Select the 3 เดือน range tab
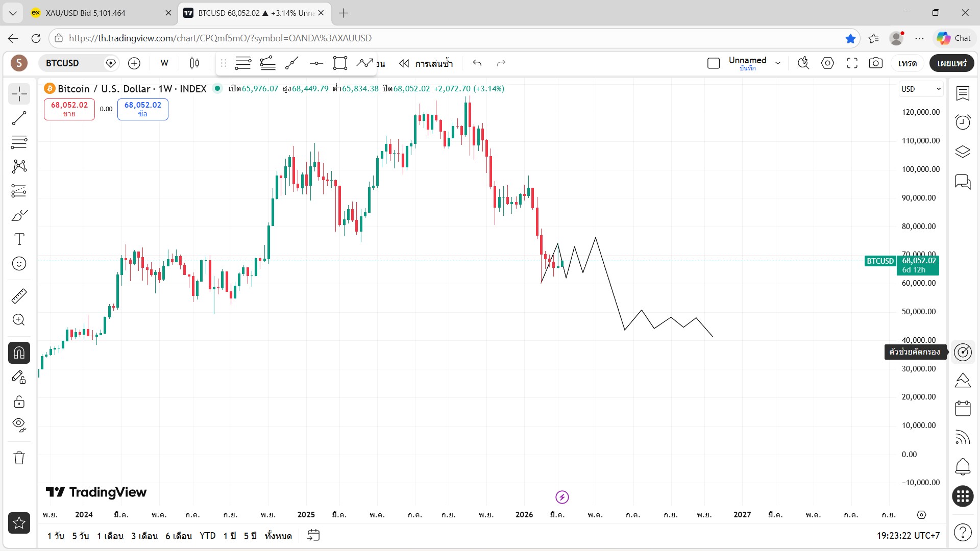The image size is (980, 551). [144, 536]
